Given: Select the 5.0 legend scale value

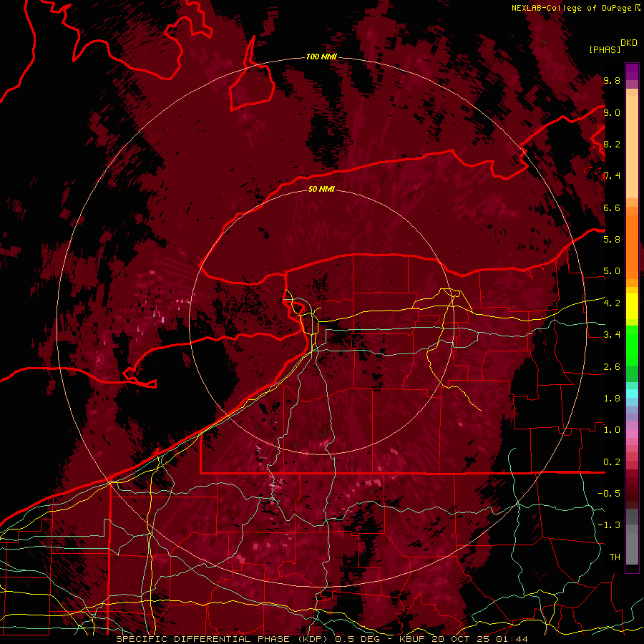Looking at the screenshot, I should click(x=612, y=271).
